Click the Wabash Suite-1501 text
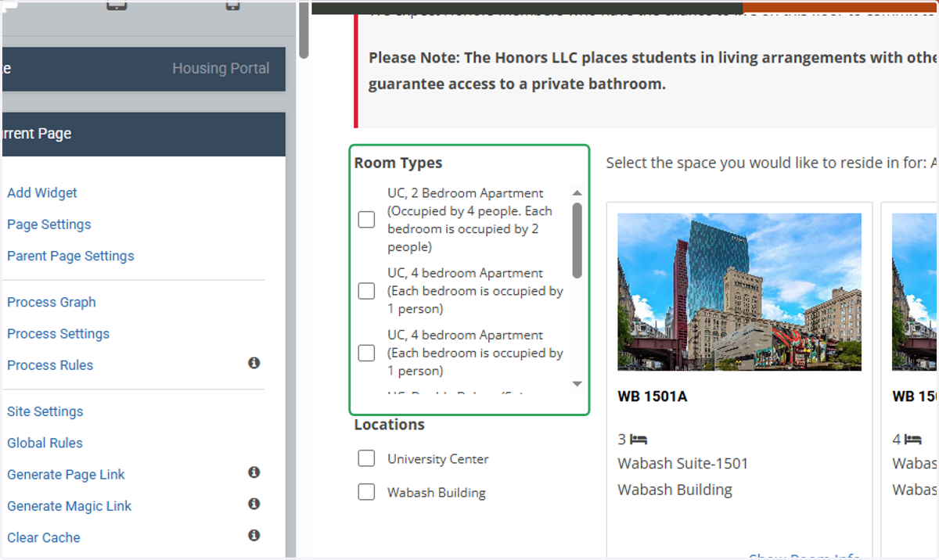The height and width of the screenshot is (560, 939). [683, 463]
